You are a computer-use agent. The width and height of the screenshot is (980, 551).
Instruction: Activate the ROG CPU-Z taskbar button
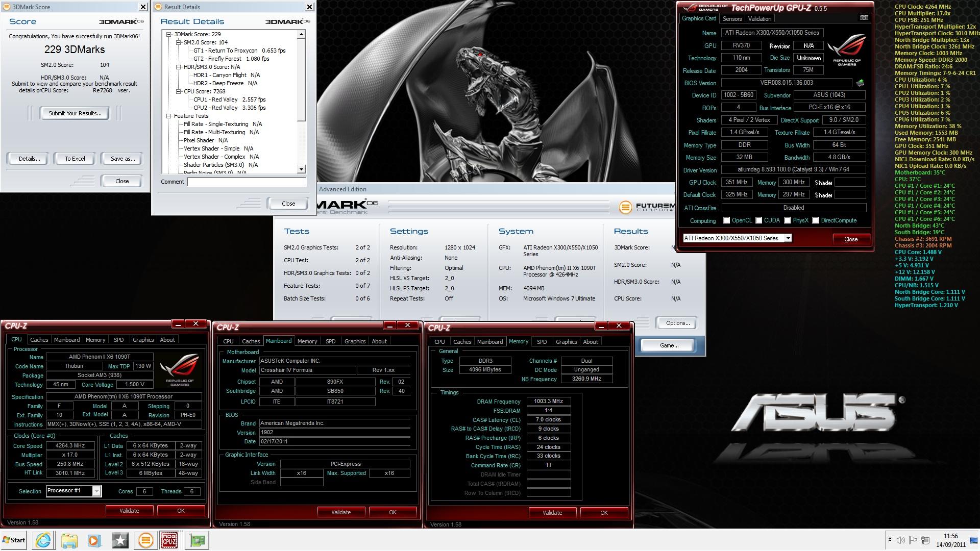169,540
